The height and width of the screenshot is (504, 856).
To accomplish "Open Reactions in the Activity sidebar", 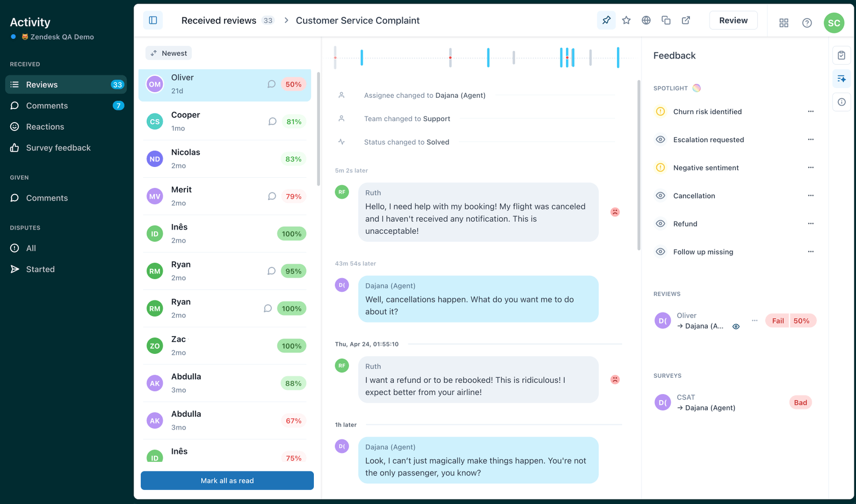I will (x=45, y=127).
